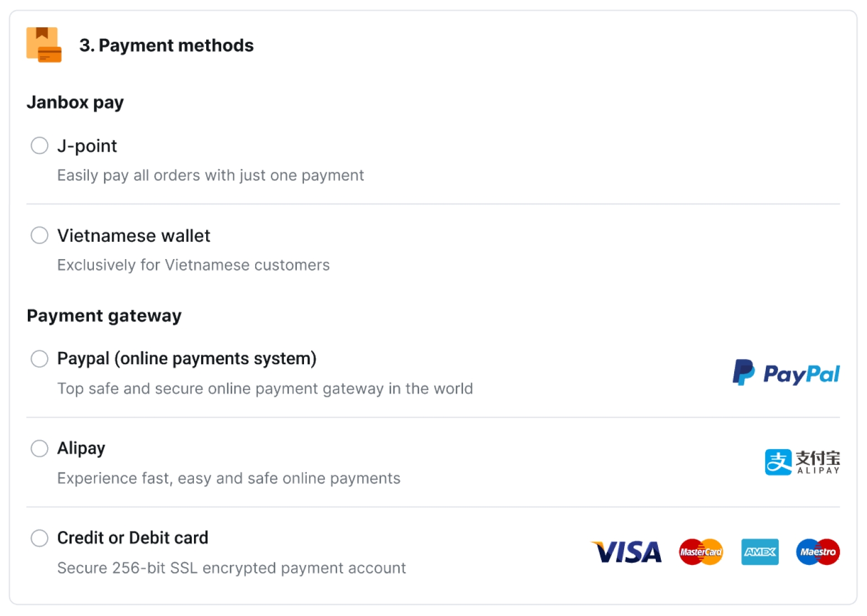Click 'Secure 256-bit SSL encrypted' description
The image size is (867, 616).
click(231, 568)
